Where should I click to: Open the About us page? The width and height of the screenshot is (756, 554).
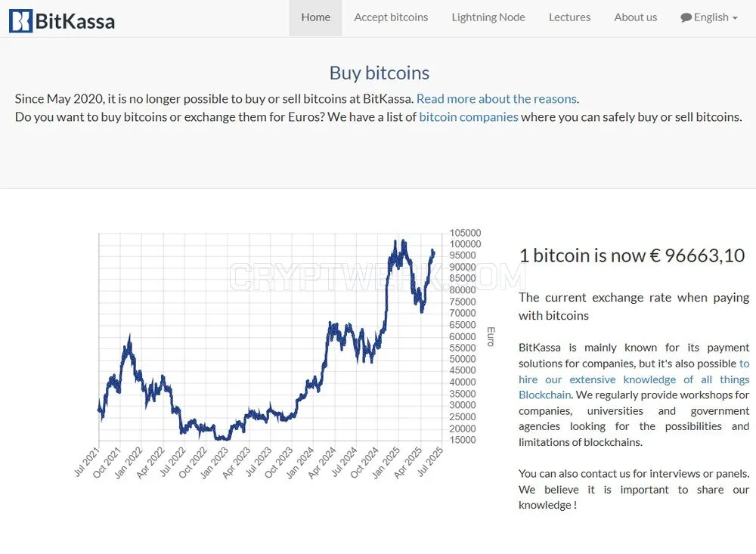coord(636,18)
